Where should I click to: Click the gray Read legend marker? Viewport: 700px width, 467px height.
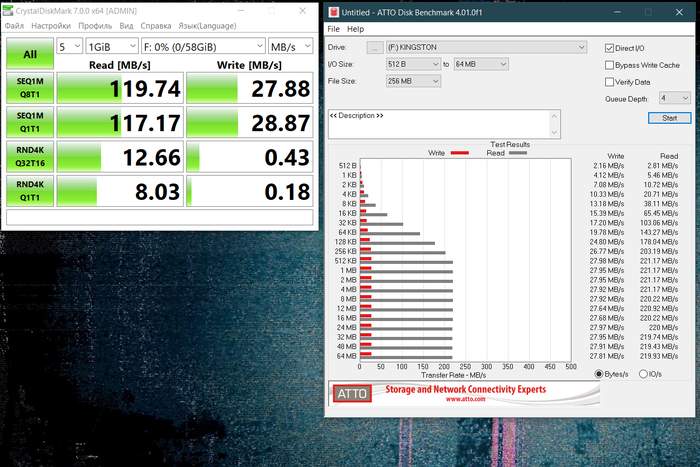518,153
